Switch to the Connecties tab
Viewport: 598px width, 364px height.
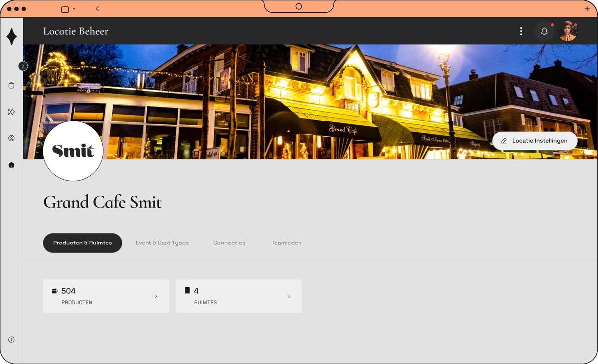(229, 243)
